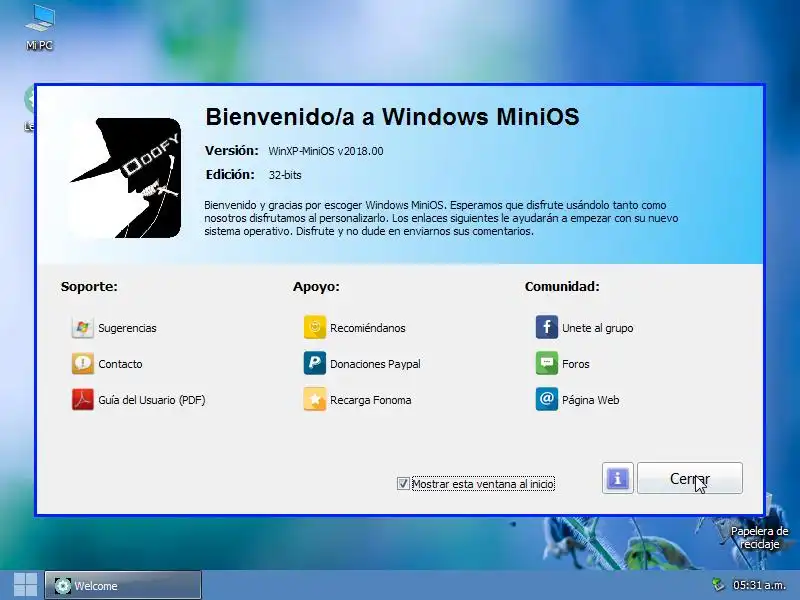The width and height of the screenshot is (800, 600).
Task: Click the Recomiéndanos smiley icon
Action: (x=315, y=328)
